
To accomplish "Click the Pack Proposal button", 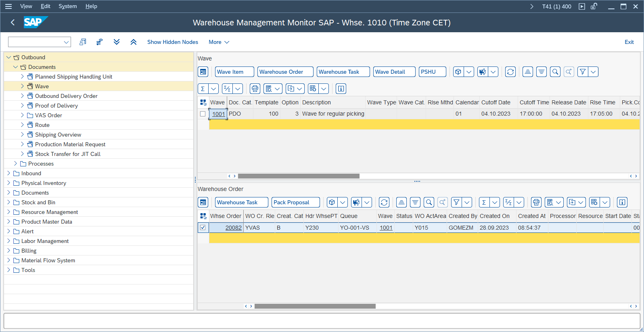I will 295,202.
